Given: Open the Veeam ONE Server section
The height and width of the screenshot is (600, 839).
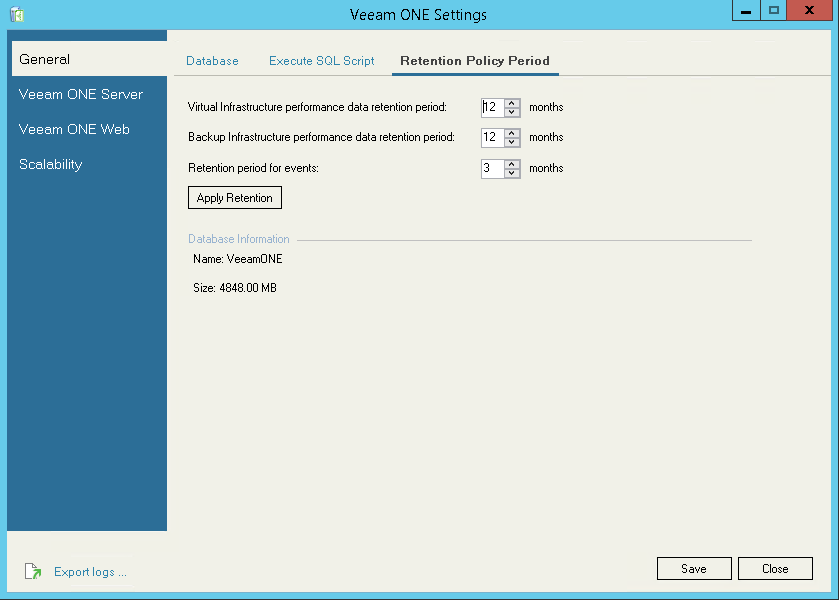Looking at the screenshot, I should pos(81,94).
